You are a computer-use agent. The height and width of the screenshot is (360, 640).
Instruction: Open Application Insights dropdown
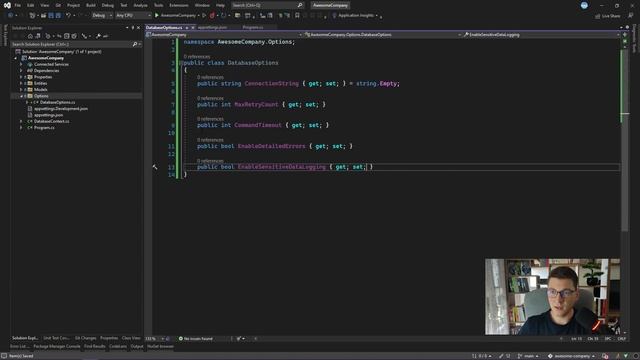[x=356, y=16]
